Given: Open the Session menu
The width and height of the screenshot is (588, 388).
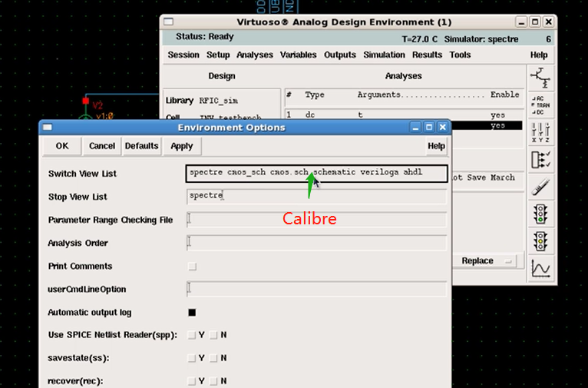Looking at the screenshot, I should click(183, 55).
